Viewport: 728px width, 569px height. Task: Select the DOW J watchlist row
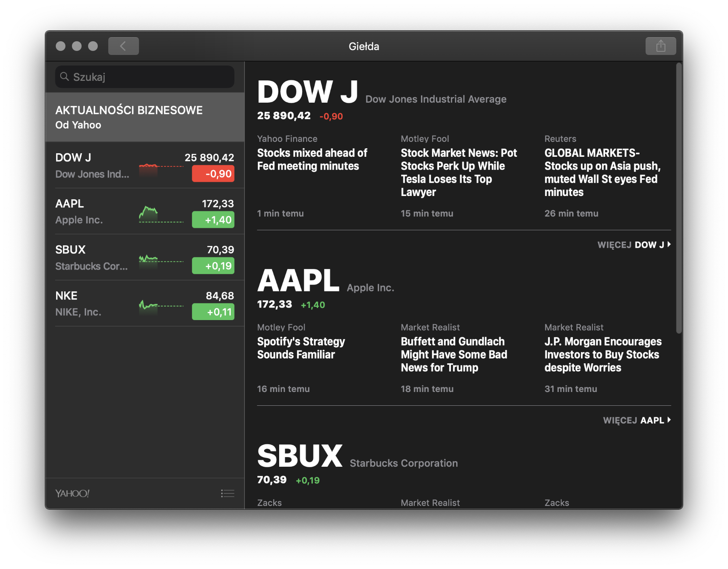(x=145, y=165)
